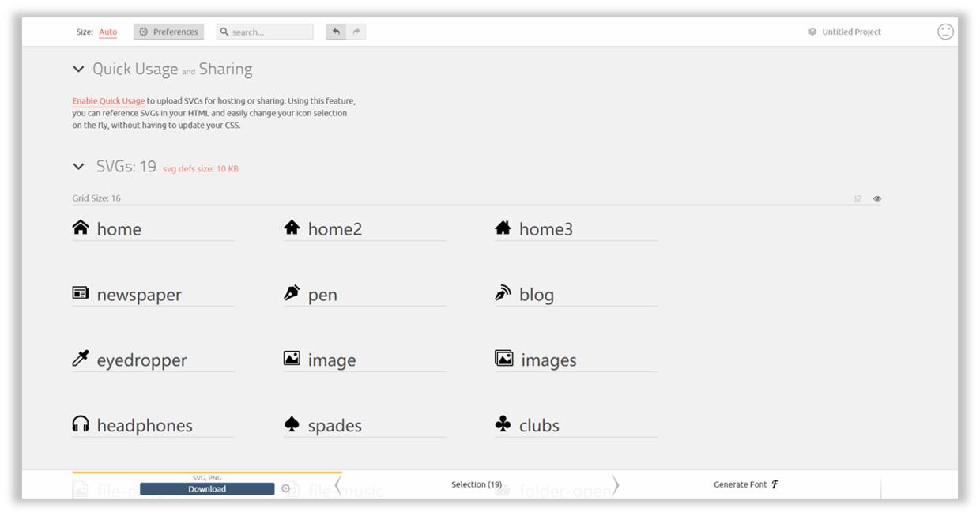The image size is (980, 516).
Task: Collapse the Quick Usage and Sharing section
Action: point(78,70)
